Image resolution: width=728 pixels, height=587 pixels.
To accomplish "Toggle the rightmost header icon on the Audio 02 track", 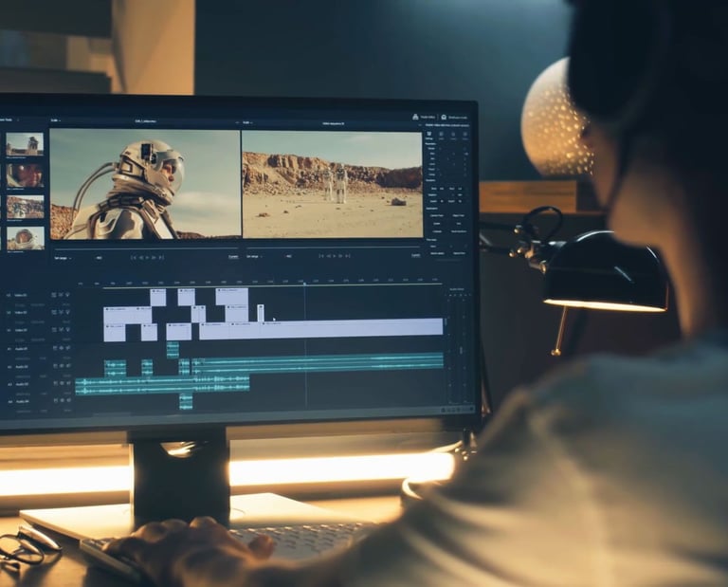I will [x=68, y=366].
